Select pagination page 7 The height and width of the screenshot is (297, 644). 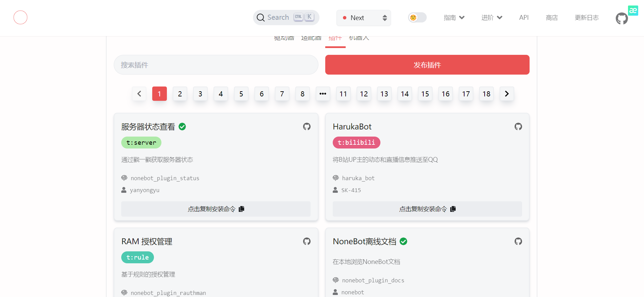[x=282, y=94]
